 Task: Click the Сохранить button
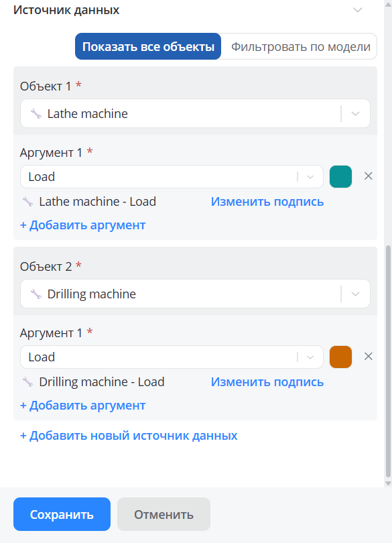62,514
